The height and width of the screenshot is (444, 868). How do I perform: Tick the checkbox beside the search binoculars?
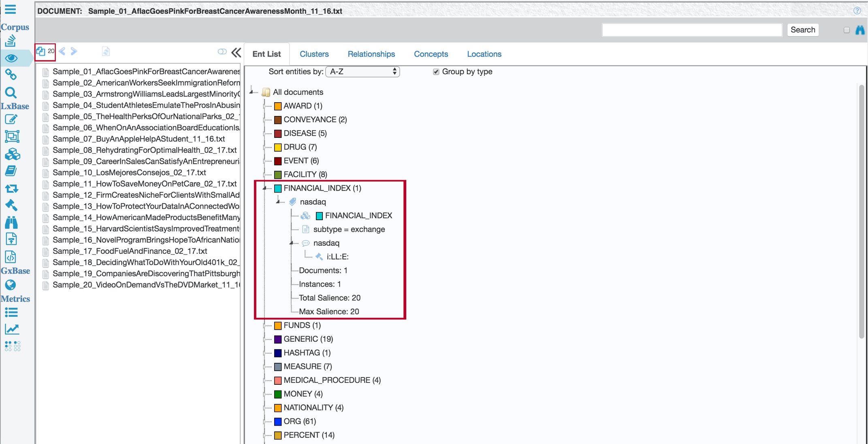(846, 30)
